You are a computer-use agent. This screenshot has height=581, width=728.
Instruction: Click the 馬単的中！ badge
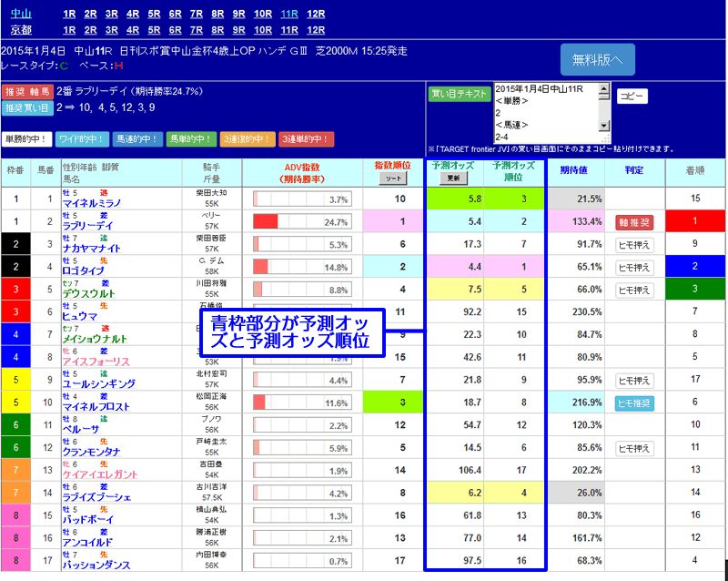(x=191, y=139)
